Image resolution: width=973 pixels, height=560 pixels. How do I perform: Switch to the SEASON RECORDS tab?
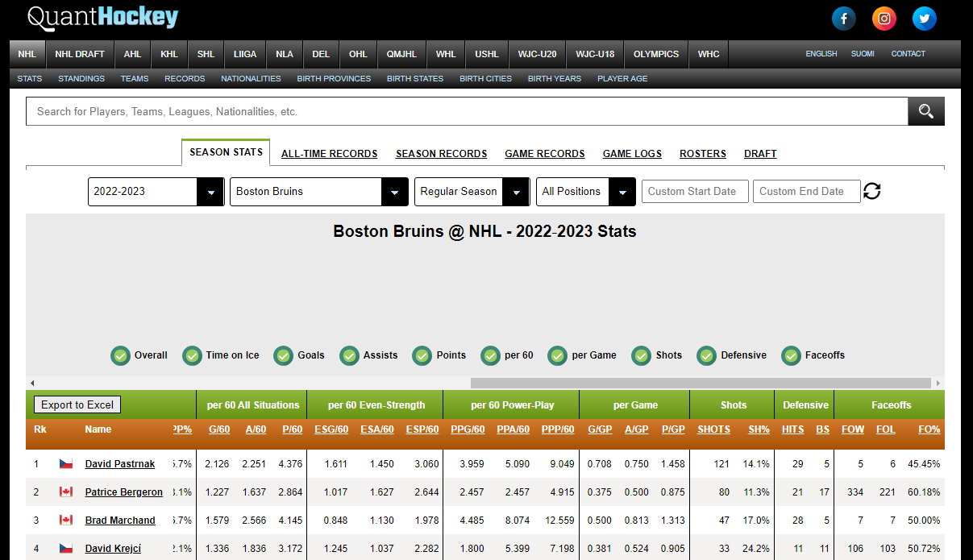(x=441, y=154)
